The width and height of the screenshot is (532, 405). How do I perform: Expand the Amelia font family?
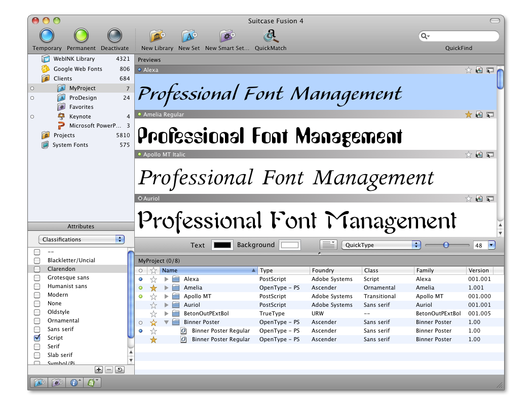pyautogui.click(x=166, y=288)
